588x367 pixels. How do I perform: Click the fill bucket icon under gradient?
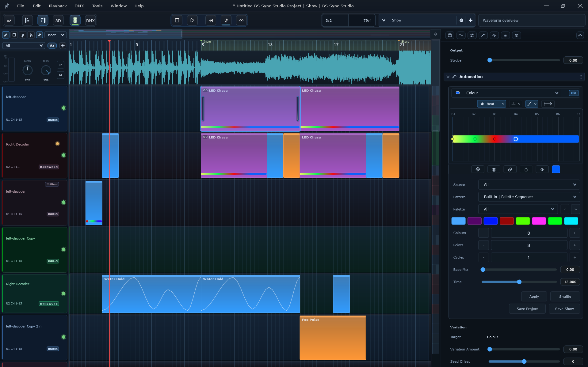coord(542,169)
